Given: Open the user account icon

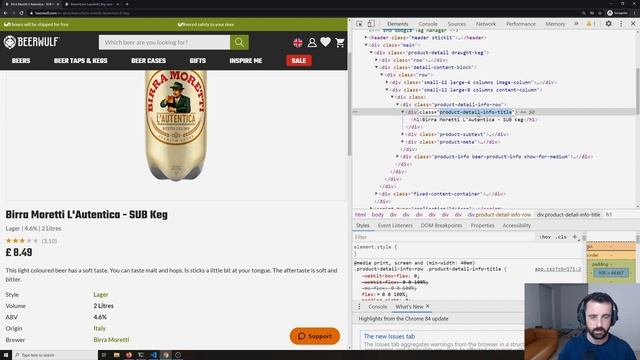Looking at the screenshot, I should (312, 42).
